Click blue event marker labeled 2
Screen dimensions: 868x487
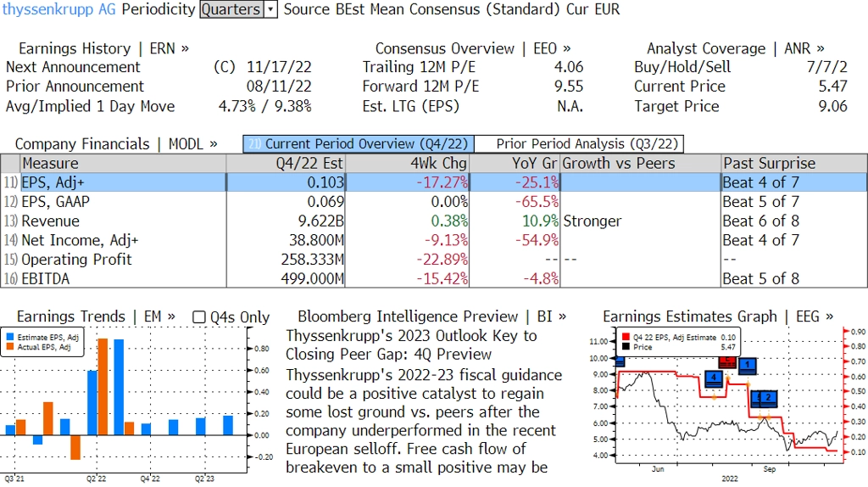point(768,399)
